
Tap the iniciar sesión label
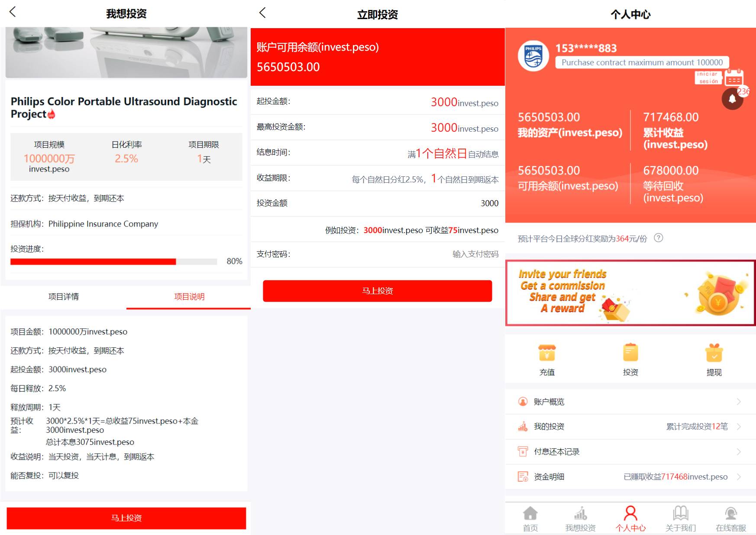point(708,78)
